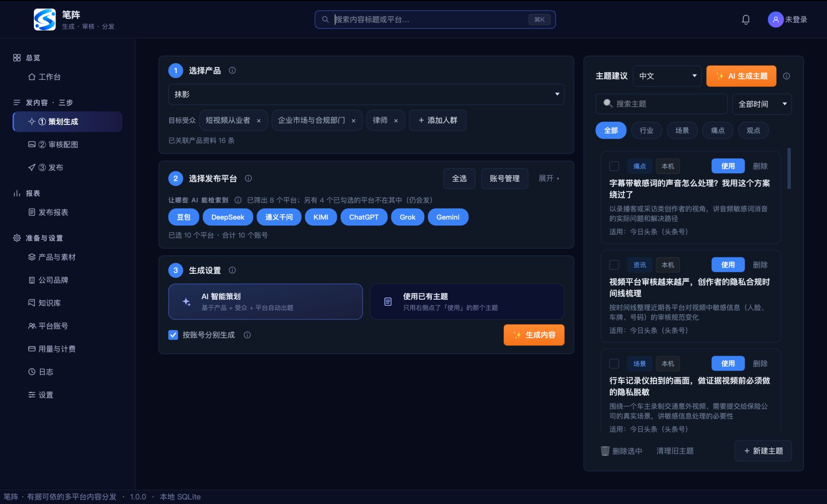Image resolution: width=827 pixels, height=504 pixels.
Task: Click the 总览 grid icon in sidebar
Action: [x=17, y=58]
